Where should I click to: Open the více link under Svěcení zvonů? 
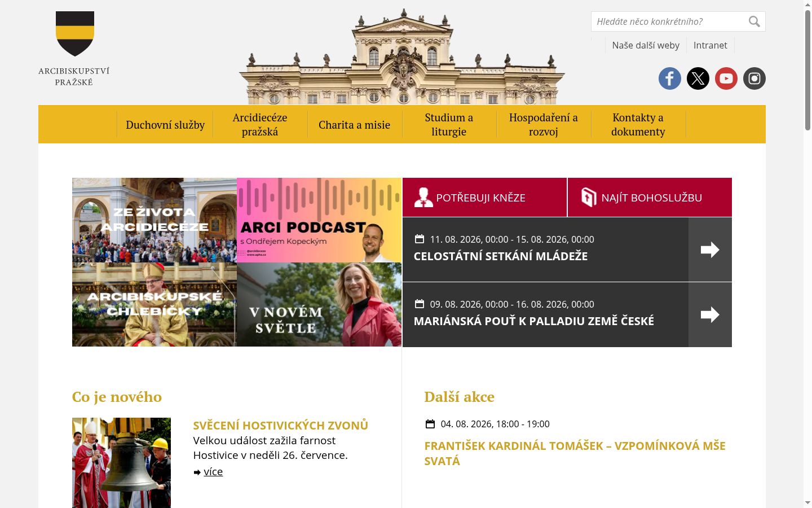click(x=213, y=472)
